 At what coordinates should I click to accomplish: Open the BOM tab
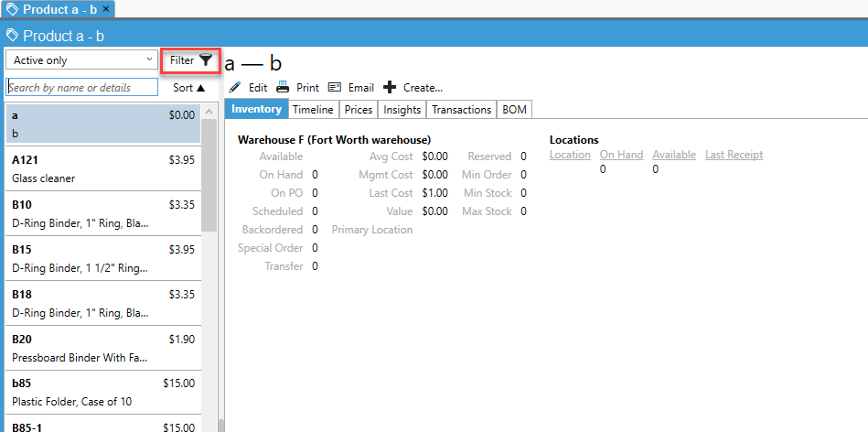[x=515, y=110]
